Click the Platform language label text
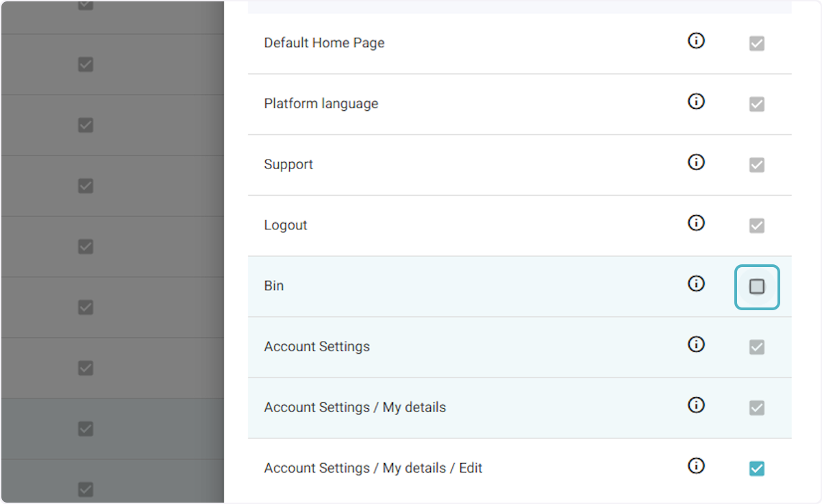The height and width of the screenshot is (504, 822). point(321,104)
